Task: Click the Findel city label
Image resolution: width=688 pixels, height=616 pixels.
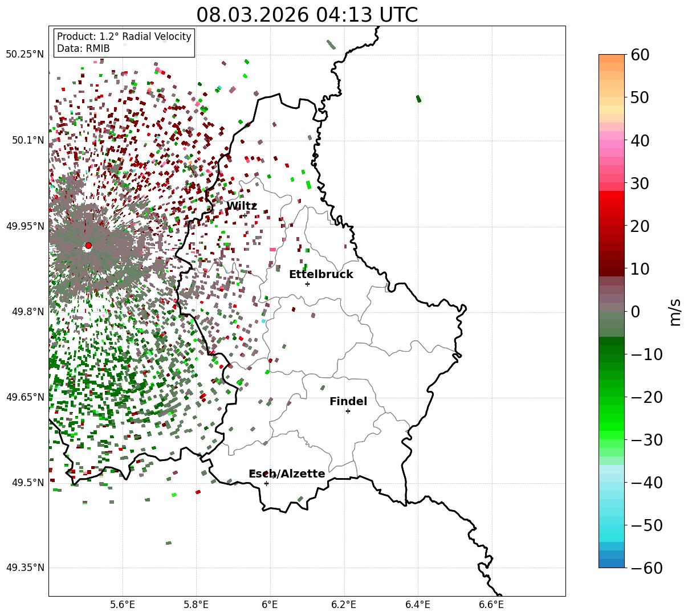Action: pyautogui.click(x=348, y=402)
